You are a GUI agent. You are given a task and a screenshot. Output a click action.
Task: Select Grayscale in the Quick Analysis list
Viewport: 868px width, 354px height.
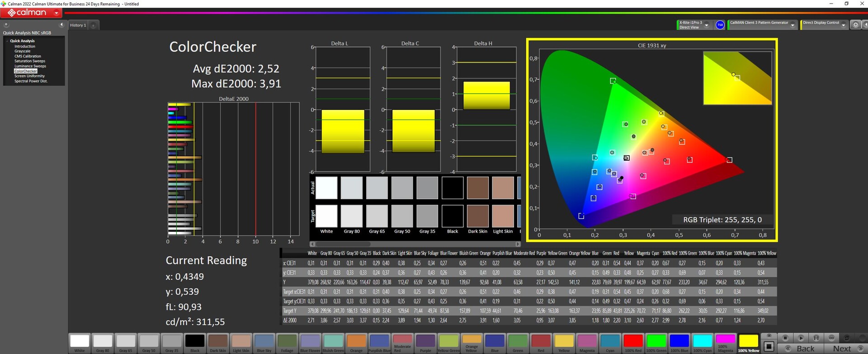(x=22, y=51)
